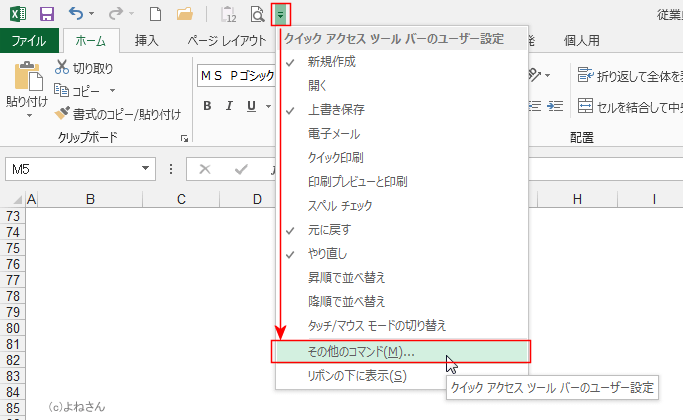Uncheck 元に戻す in the menu
This screenshot has height=420, width=683.
pyautogui.click(x=402, y=230)
